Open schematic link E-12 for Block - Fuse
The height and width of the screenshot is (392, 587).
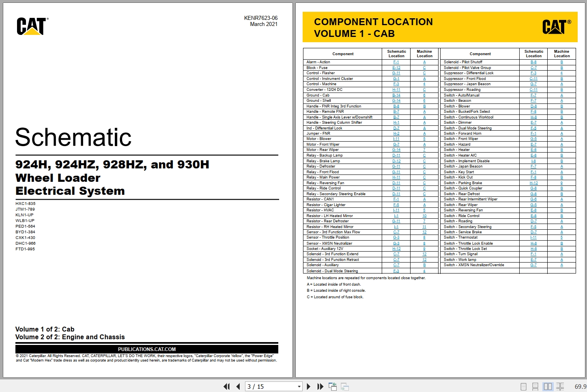[396, 68]
